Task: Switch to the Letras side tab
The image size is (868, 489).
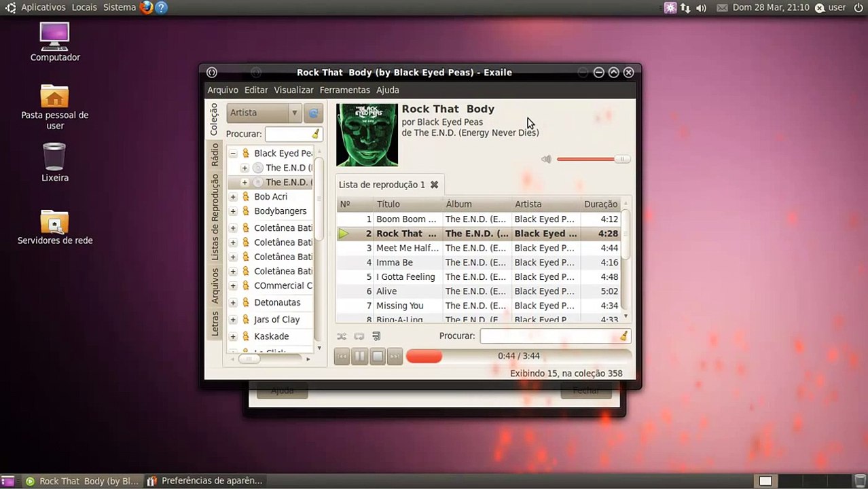Action: pos(214,323)
